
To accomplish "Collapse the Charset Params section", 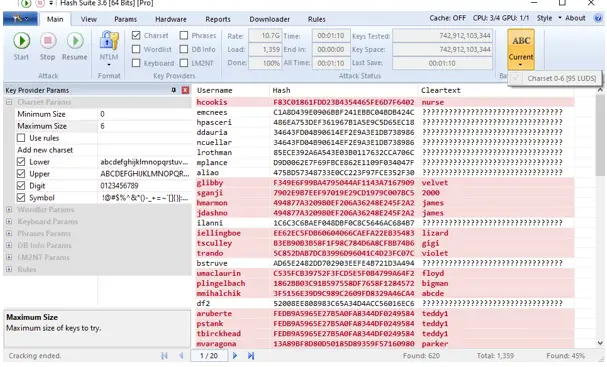I will 9,102.
